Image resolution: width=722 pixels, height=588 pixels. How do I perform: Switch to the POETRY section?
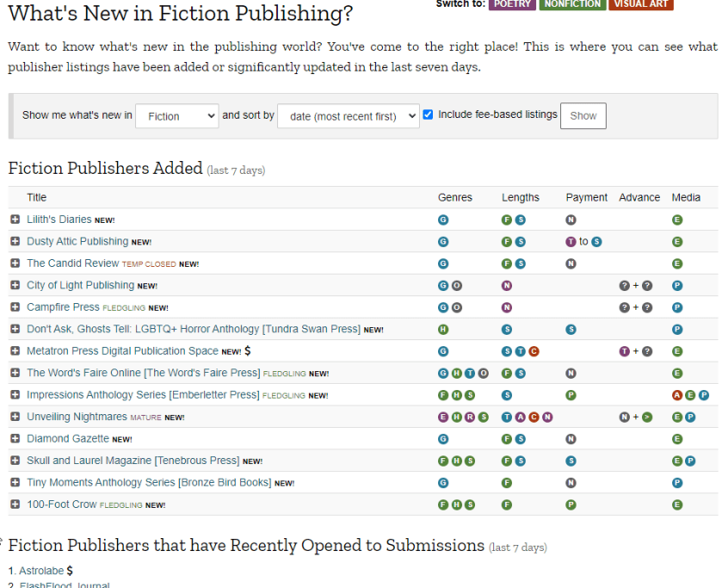pos(511,3)
